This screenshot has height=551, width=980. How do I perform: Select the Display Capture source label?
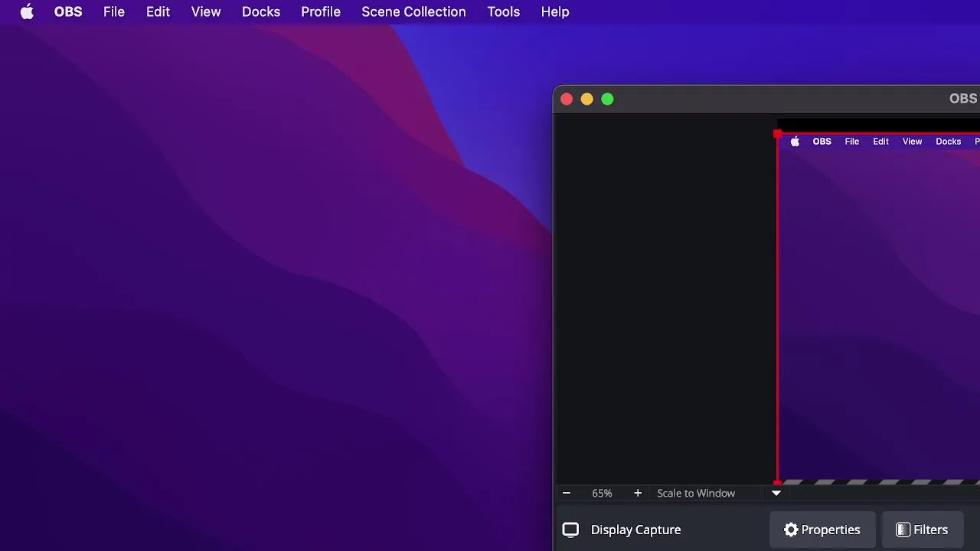[x=635, y=530]
